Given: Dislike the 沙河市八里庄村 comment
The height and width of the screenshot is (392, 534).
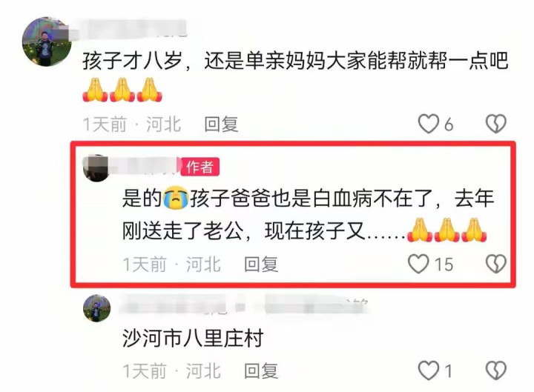Looking at the screenshot, I should tap(496, 371).
